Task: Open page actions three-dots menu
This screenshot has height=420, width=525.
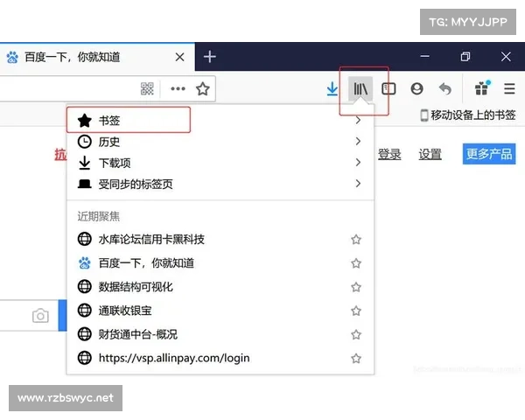Action: (x=178, y=88)
